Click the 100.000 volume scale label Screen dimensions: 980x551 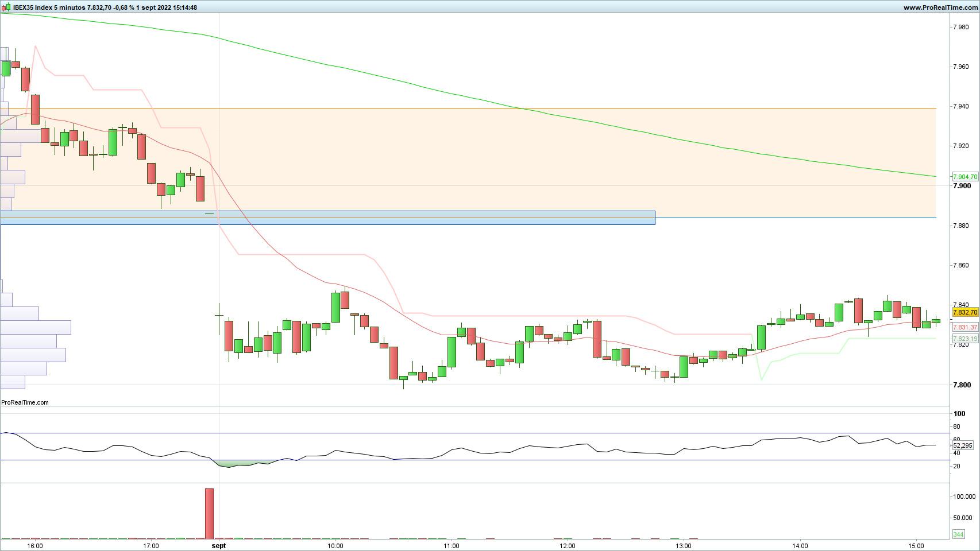pos(964,496)
